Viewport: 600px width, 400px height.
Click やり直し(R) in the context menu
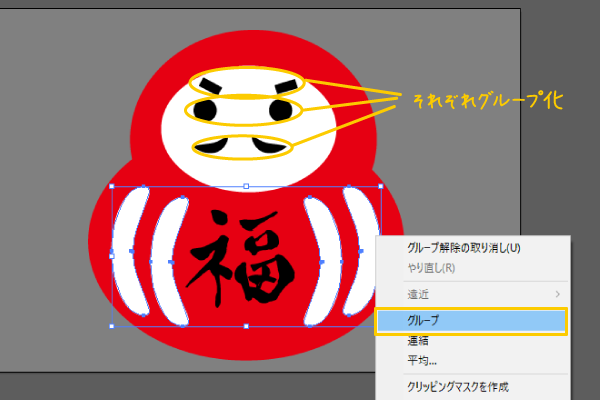coord(431,268)
